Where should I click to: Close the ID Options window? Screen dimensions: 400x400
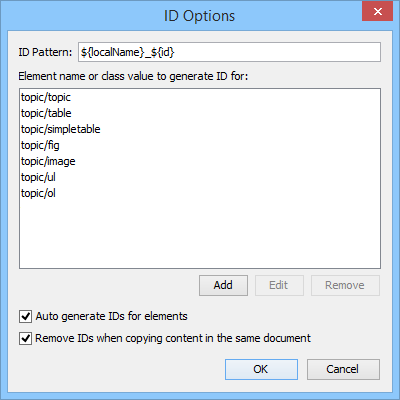(x=378, y=12)
